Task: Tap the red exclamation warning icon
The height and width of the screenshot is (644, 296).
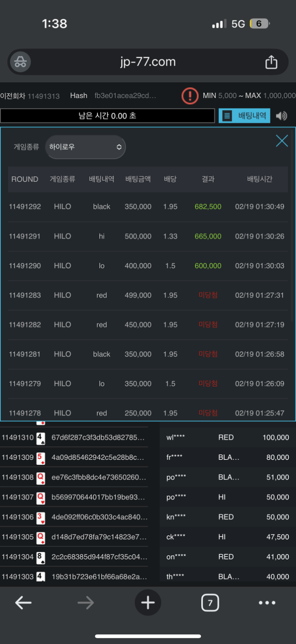Action: 189,95
